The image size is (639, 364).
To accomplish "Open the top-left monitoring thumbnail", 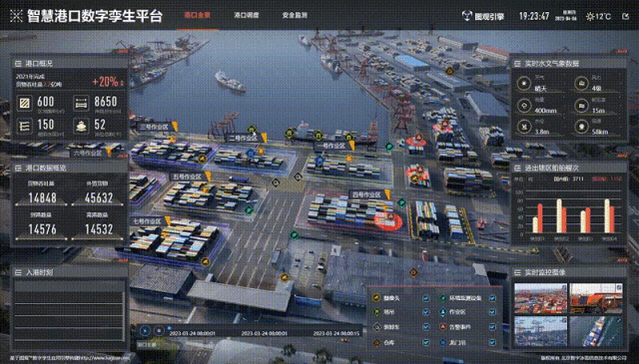I will click(540, 298).
